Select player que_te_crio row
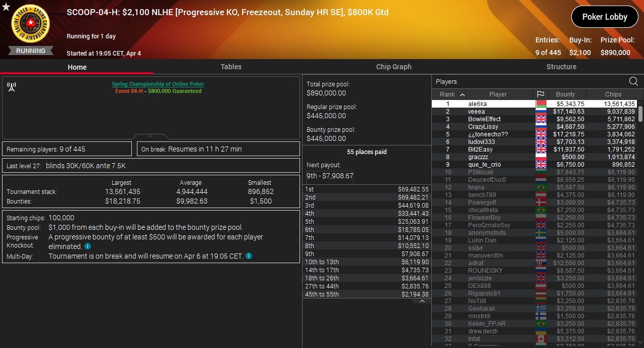This screenshot has width=644, height=348. pyautogui.click(x=534, y=165)
